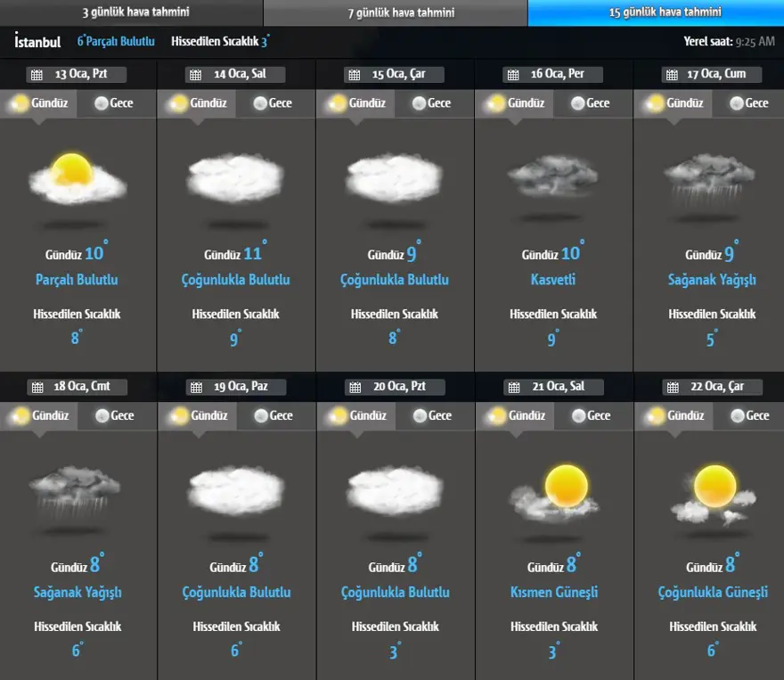
Task: Open the 21 Oca, Sal date label
Action: tap(563, 388)
